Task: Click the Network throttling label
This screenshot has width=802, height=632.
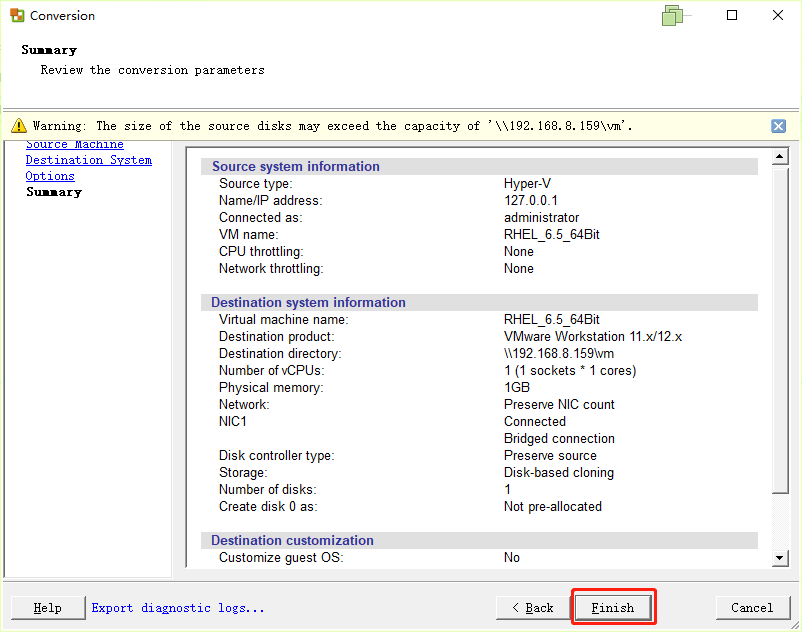Action: 271,268
